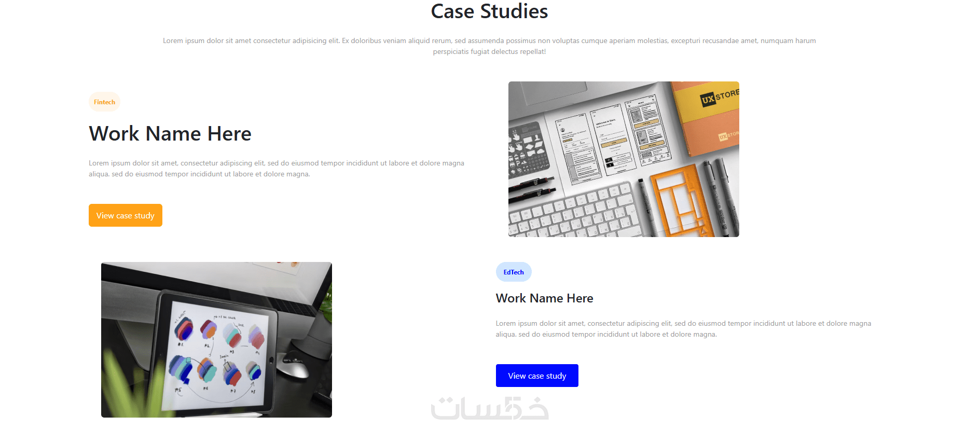The height and width of the screenshot is (429, 980).
Task: Click the intro paragraph below Case Studies
Action: 489,46
